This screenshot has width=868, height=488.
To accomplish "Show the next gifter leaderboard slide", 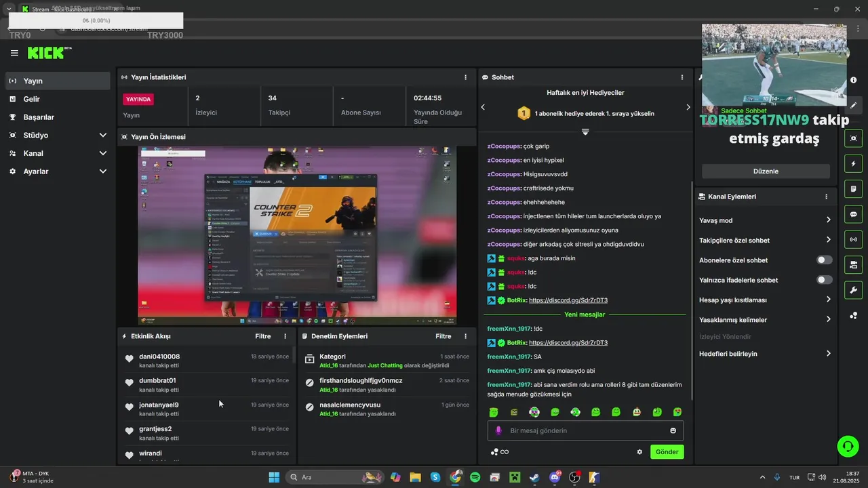I will pyautogui.click(x=688, y=107).
